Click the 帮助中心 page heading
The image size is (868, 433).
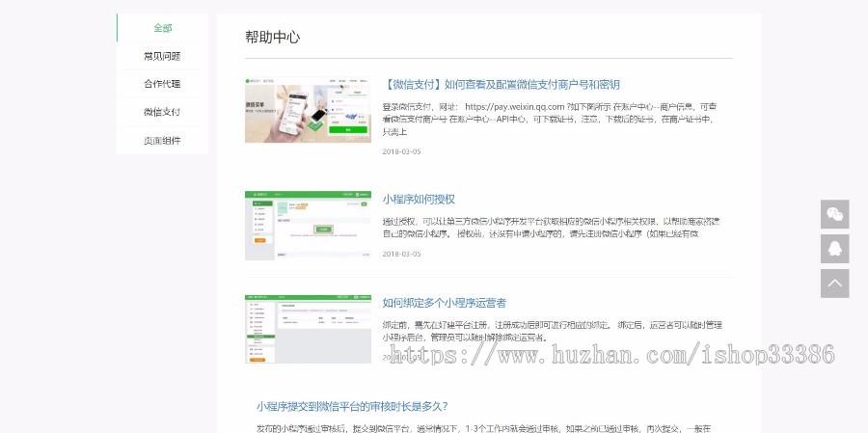click(272, 37)
